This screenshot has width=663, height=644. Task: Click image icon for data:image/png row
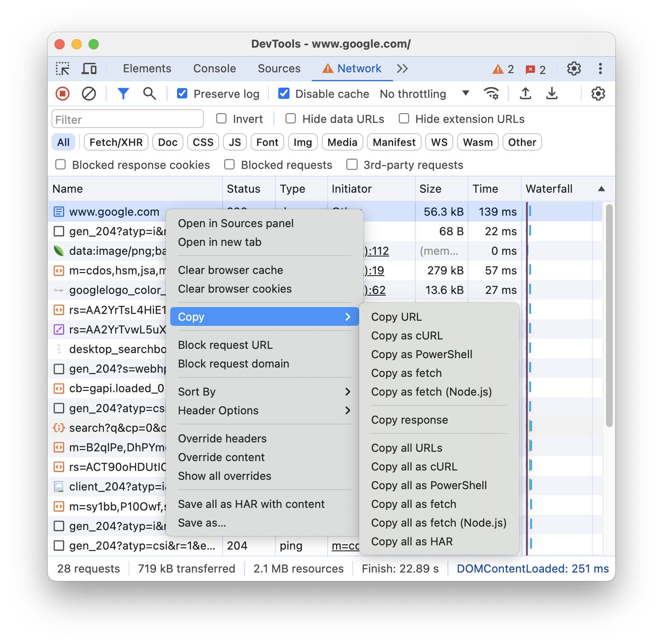(x=59, y=251)
